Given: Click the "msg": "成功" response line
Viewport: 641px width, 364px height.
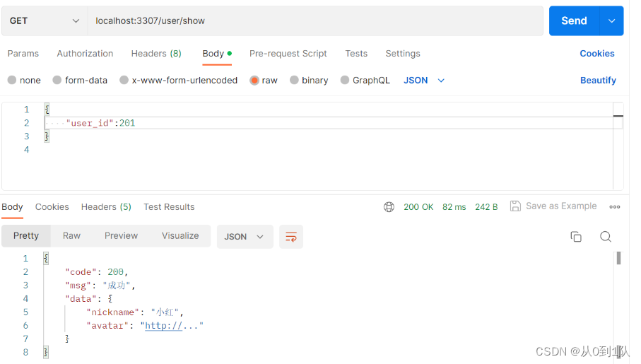Looking at the screenshot, I should (100, 286).
